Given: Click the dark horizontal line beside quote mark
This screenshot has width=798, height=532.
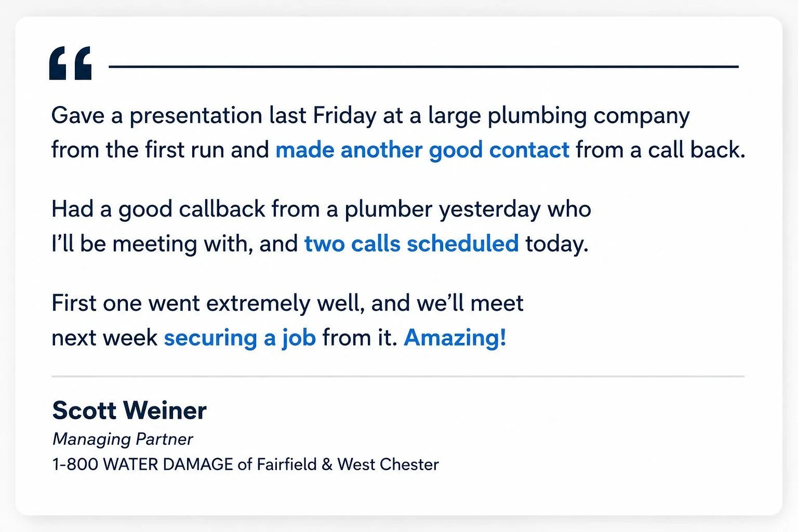Looking at the screenshot, I should pos(424,66).
